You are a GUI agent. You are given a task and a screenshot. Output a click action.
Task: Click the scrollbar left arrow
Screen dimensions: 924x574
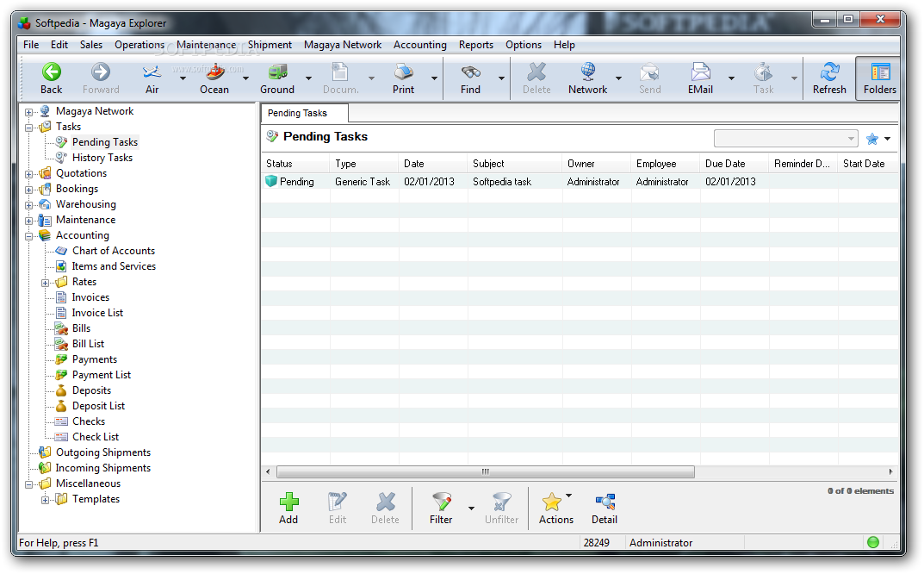(x=268, y=472)
